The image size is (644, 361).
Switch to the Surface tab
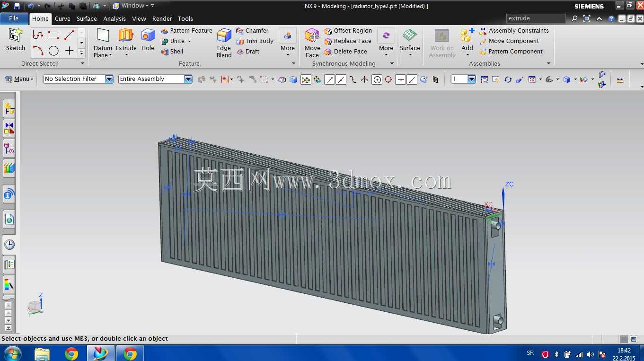pyautogui.click(x=87, y=19)
